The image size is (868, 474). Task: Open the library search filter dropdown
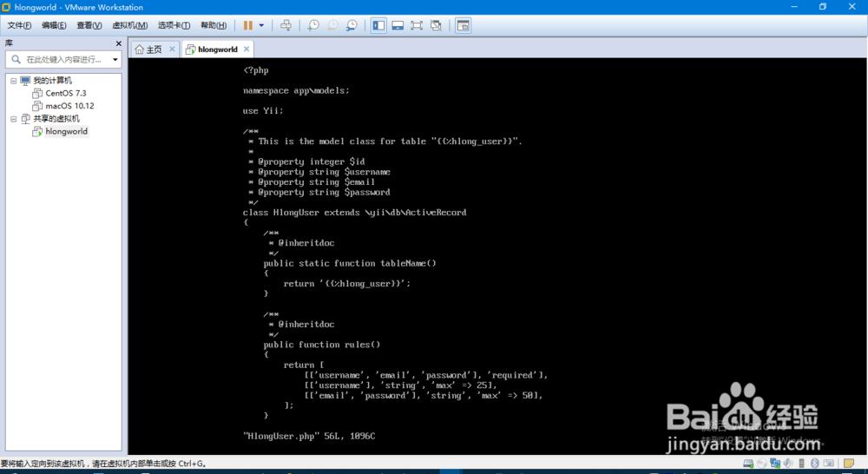point(115,59)
